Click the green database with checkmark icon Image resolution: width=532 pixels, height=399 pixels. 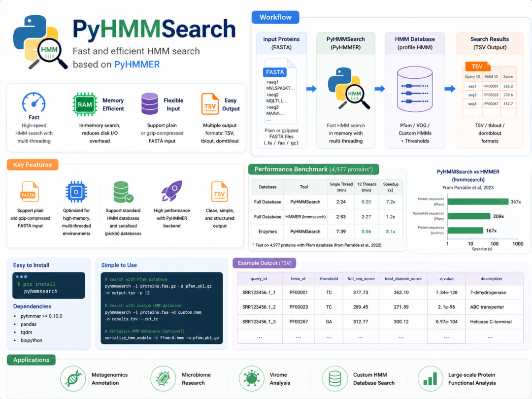click(123, 192)
